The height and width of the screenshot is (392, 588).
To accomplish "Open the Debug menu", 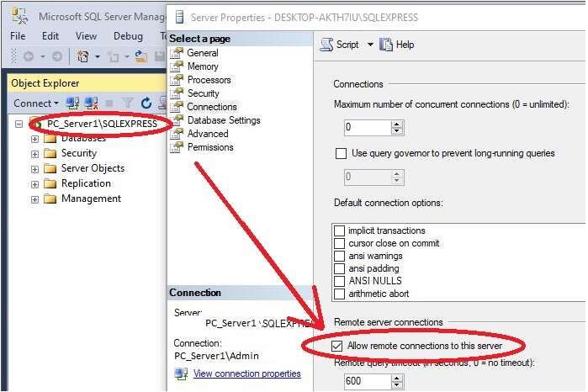I will [128, 36].
